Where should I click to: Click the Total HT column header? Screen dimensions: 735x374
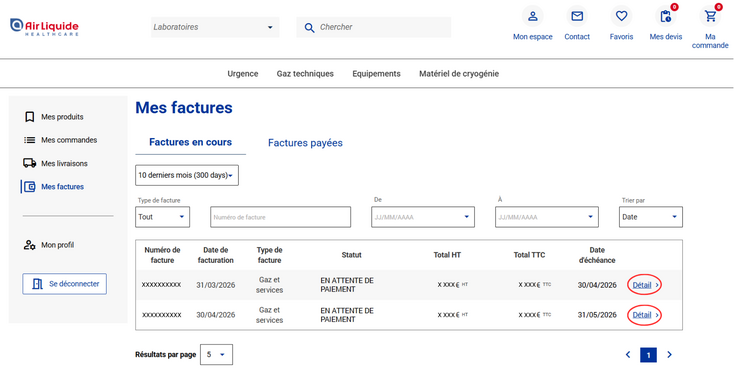pos(447,255)
